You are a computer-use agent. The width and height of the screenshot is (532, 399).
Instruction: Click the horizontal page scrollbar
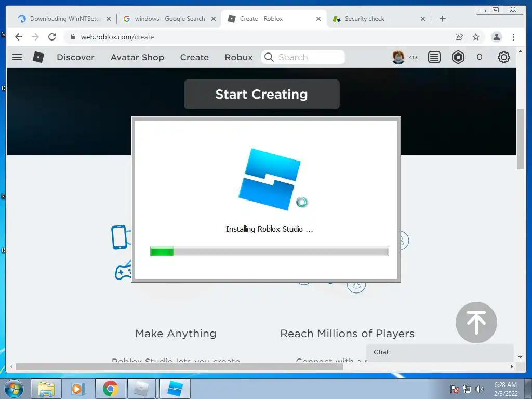coord(180,366)
